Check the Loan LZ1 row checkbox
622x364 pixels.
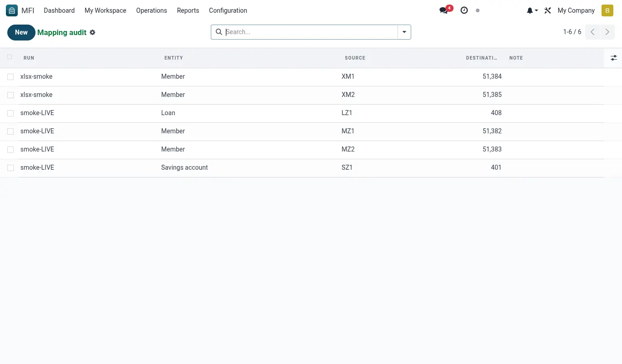[x=10, y=113]
